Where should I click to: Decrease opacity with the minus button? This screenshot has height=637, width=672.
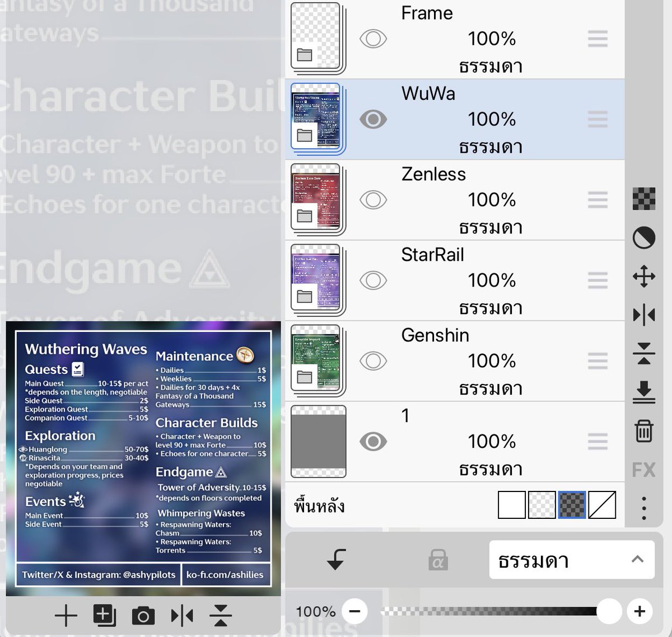coord(354,611)
